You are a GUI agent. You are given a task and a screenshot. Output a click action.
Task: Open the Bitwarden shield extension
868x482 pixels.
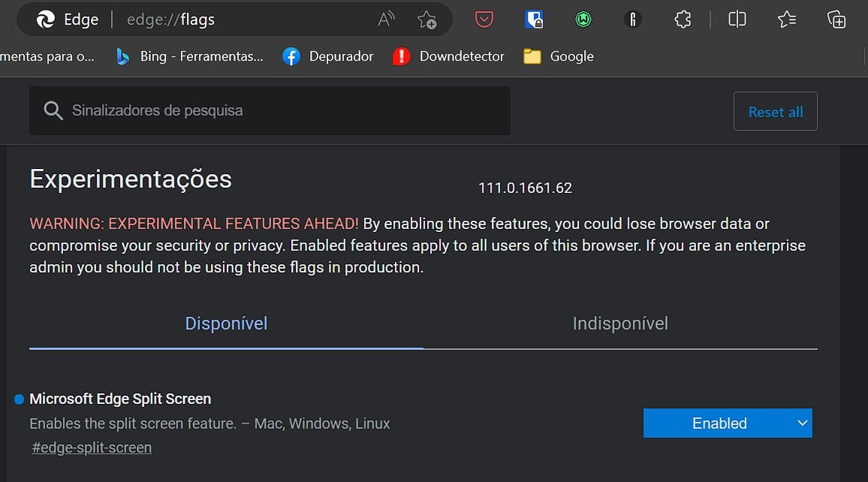(534, 20)
